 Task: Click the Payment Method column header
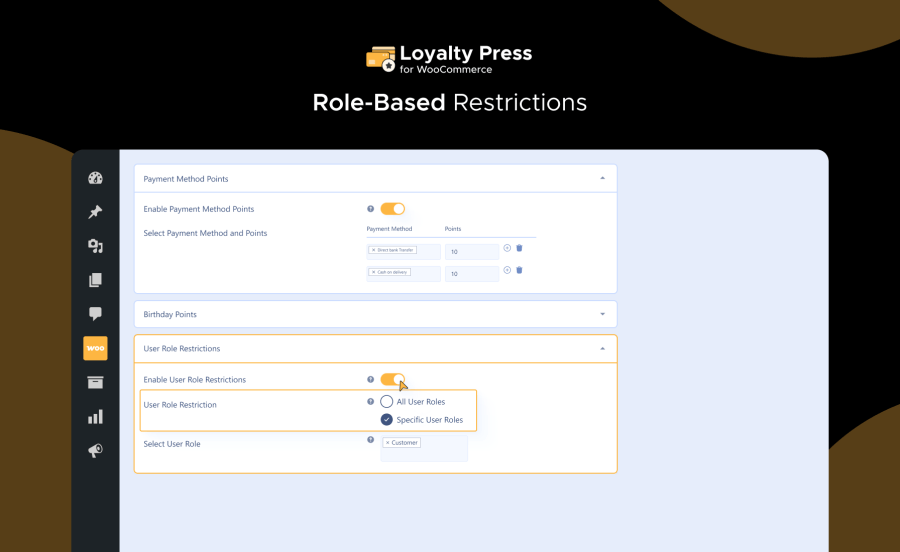pyautogui.click(x=389, y=228)
